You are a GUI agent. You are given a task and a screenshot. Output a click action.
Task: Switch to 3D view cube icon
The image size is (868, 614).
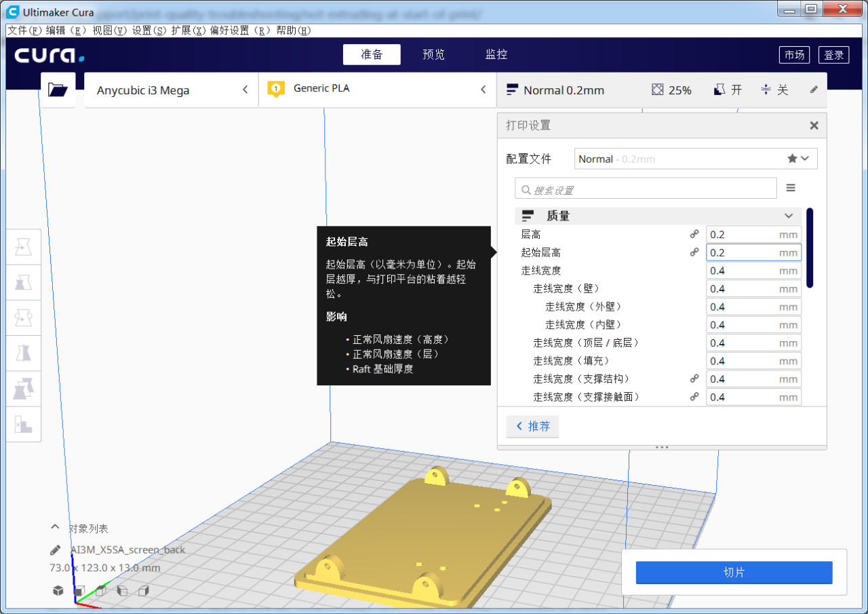coord(58,590)
